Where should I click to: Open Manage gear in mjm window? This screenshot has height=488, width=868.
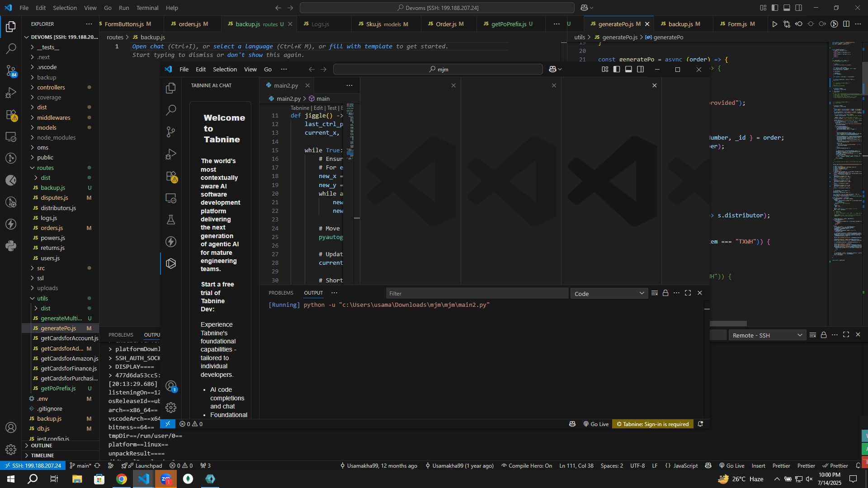[171, 408]
